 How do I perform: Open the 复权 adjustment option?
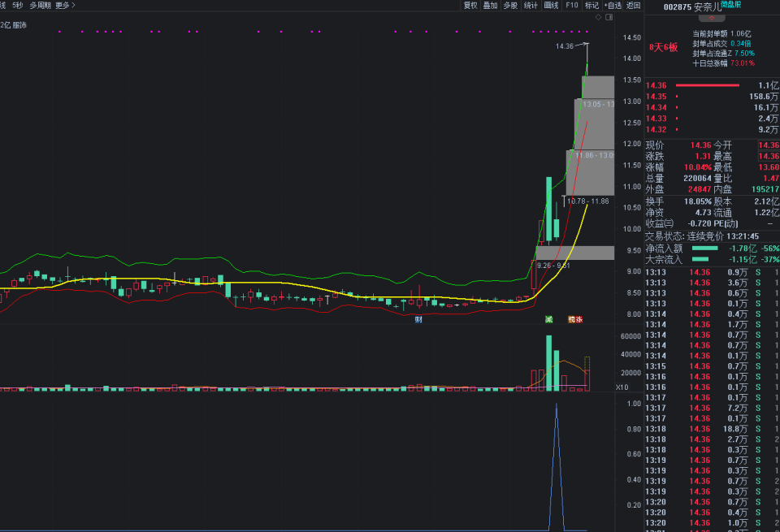470,5
